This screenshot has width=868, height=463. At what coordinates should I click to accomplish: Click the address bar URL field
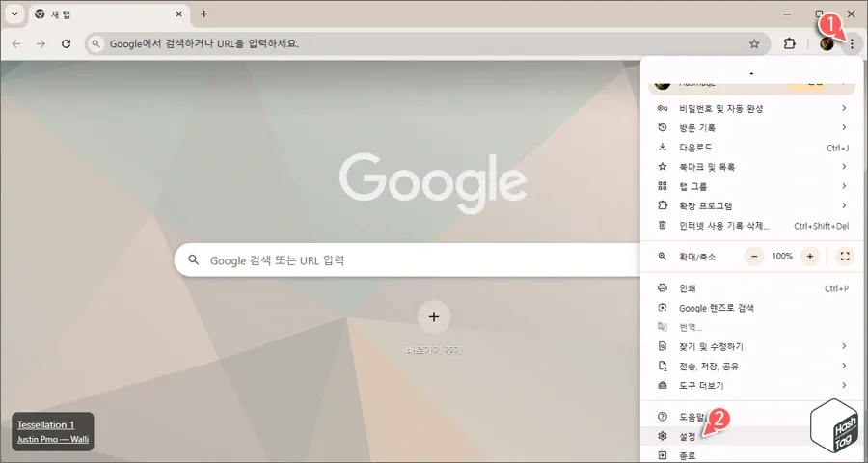pyautogui.click(x=426, y=43)
